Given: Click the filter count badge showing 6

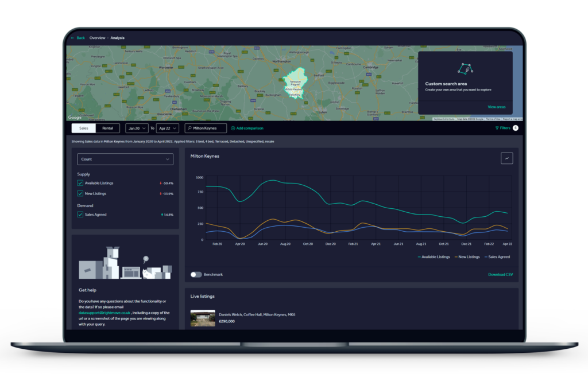Looking at the screenshot, I should point(516,128).
